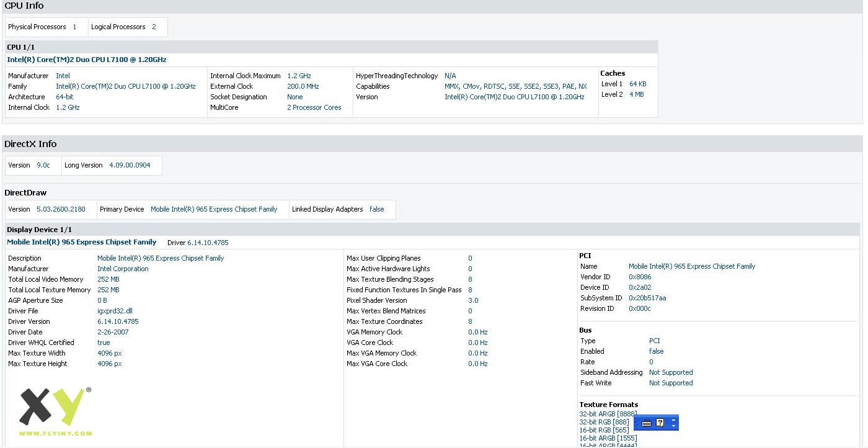The width and height of the screenshot is (868, 448).
Task: Click the CPU Version row value
Action: click(515, 97)
